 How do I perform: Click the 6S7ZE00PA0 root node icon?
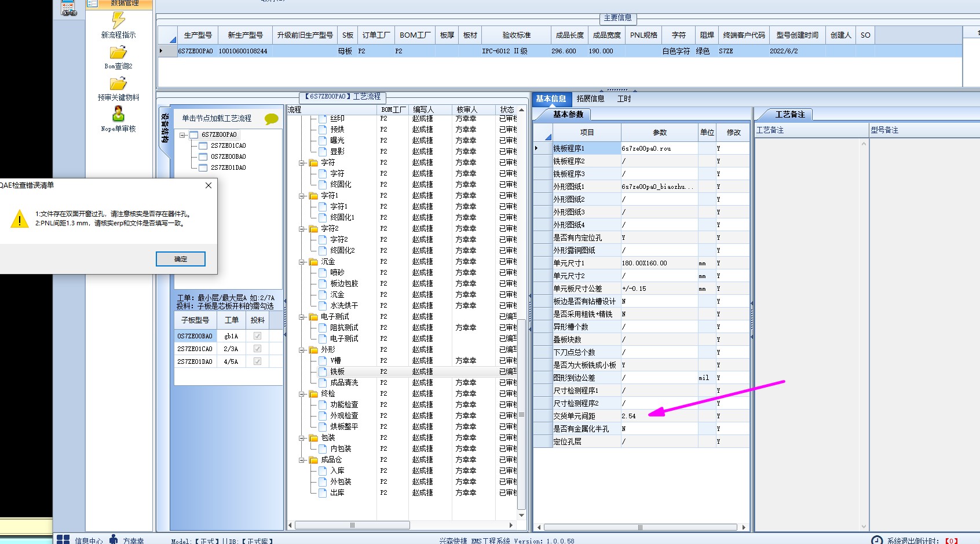pos(194,135)
